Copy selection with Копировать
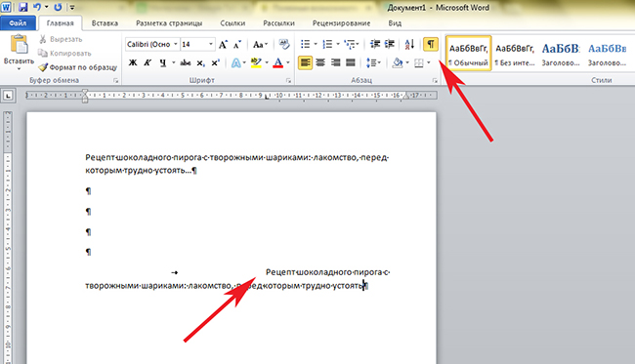Image resolution: width=635 pixels, height=364 pixels. pos(64,53)
